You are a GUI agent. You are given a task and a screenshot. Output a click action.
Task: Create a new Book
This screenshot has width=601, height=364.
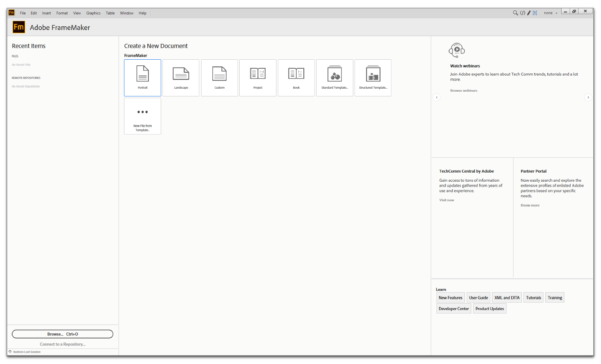coord(296,78)
